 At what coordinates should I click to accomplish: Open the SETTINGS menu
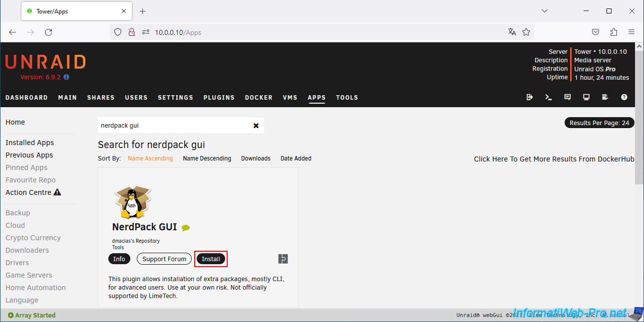(175, 98)
